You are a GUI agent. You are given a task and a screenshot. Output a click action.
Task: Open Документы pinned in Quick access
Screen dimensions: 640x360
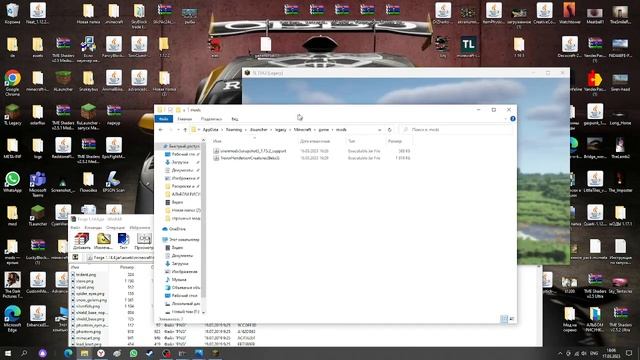pos(182,170)
